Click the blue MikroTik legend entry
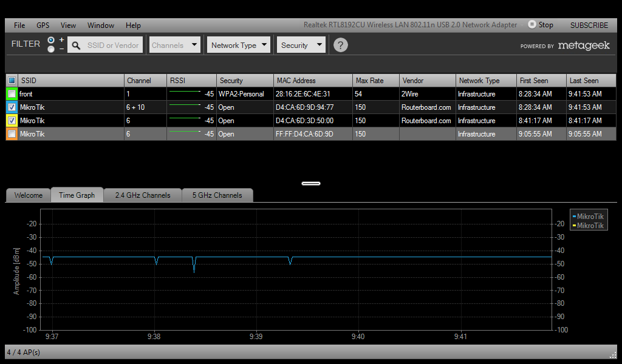 point(588,216)
